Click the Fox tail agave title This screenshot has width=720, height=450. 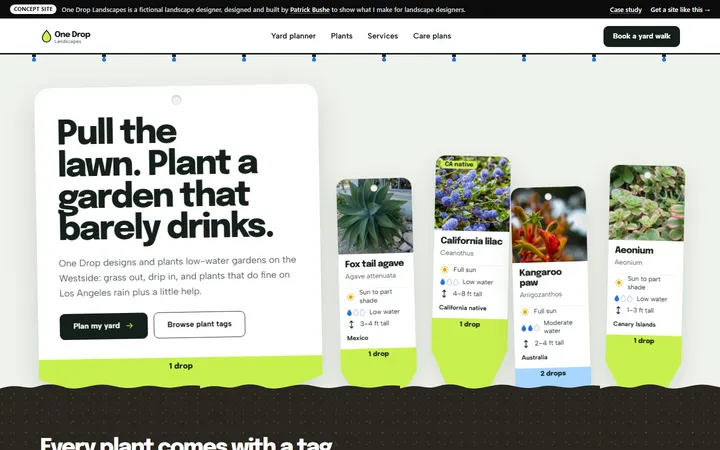coord(374,264)
